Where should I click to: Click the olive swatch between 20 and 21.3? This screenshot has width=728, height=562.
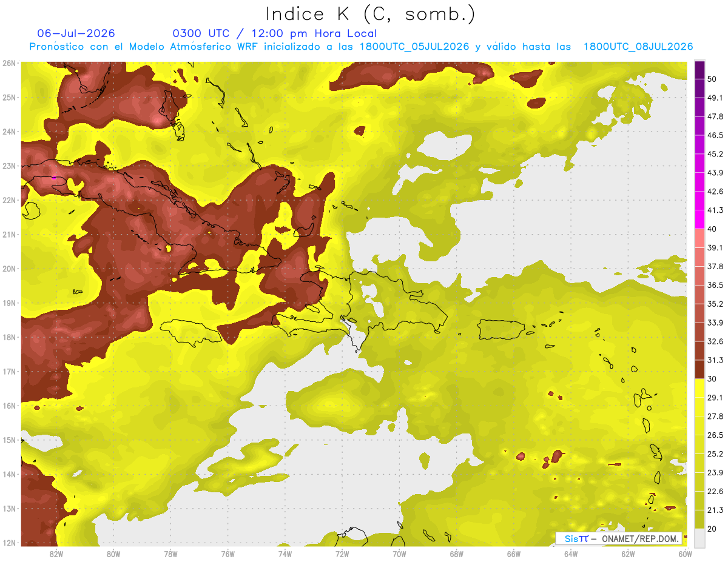pyautogui.click(x=699, y=520)
